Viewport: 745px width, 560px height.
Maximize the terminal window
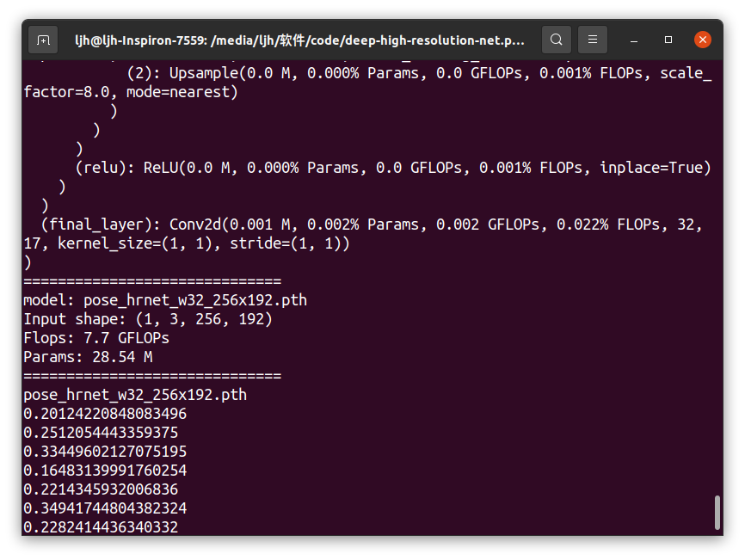(x=668, y=40)
